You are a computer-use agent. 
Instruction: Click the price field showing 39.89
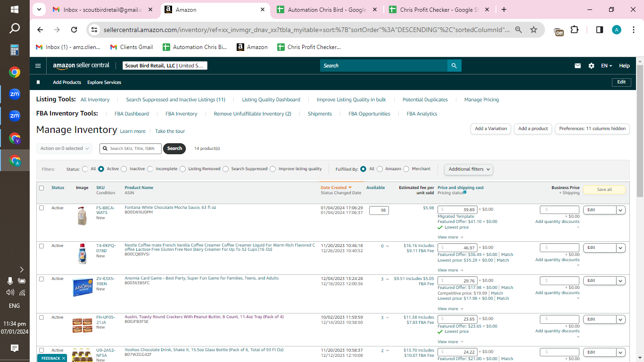(x=457, y=210)
